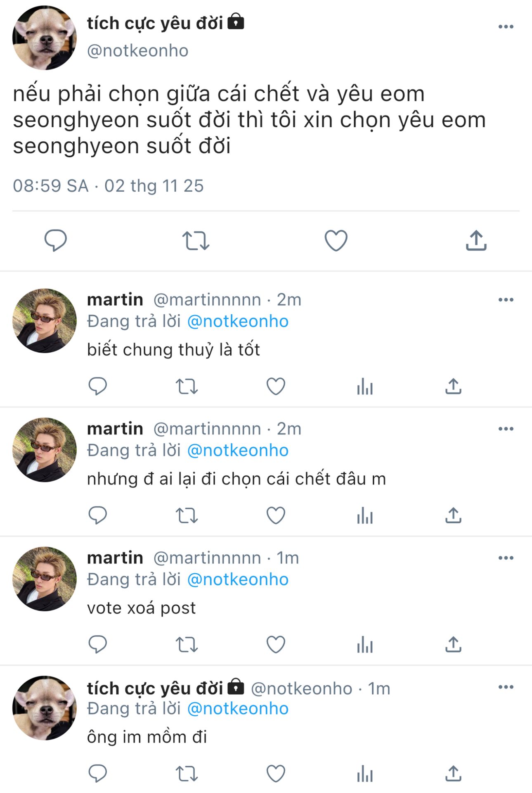Open the chihuahua profile picture at top

click(45, 38)
